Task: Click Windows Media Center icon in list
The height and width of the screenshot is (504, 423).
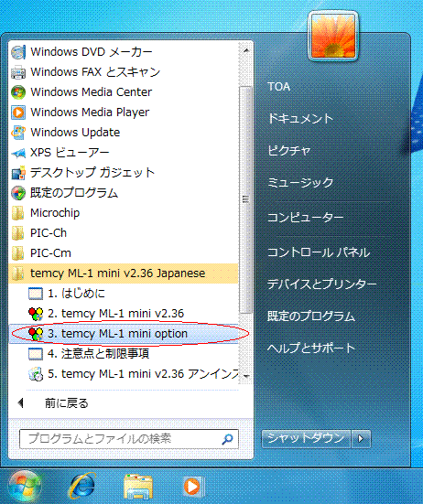Action: point(18,92)
